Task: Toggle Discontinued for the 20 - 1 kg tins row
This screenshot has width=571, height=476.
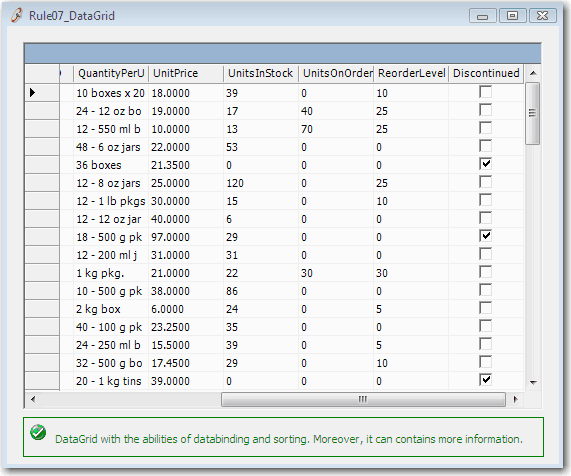Action: coord(485,380)
